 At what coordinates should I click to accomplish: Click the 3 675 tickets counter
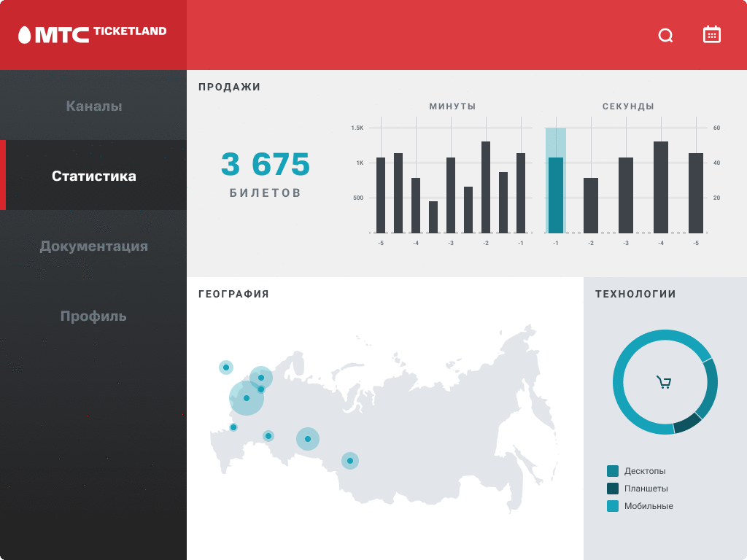point(266,165)
